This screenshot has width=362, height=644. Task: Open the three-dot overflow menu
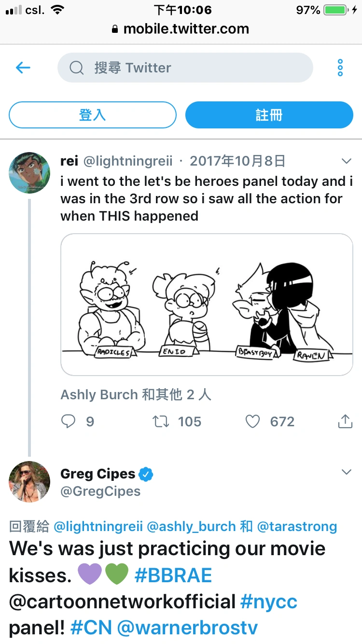point(340,68)
